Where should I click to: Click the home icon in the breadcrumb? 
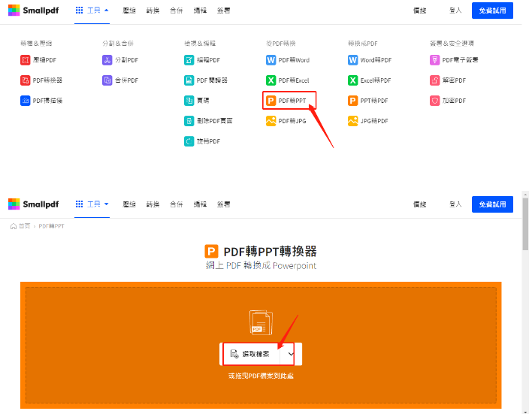[14, 226]
